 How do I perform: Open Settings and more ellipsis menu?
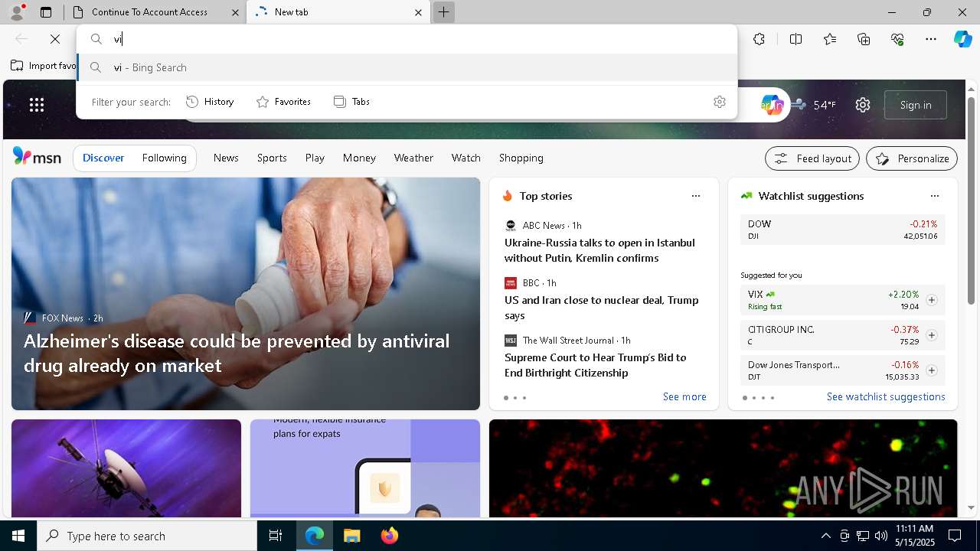(x=931, y=39)
